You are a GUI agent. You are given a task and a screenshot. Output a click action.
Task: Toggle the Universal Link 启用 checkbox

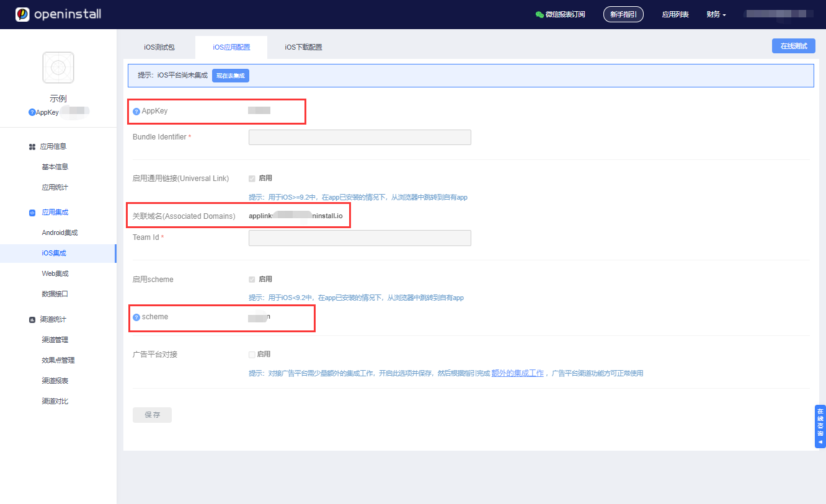click(252, 179)
